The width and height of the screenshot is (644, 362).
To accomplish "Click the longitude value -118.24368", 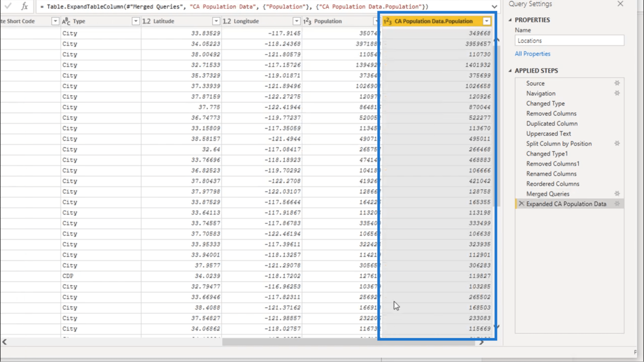I will click(x=283, y=44).
